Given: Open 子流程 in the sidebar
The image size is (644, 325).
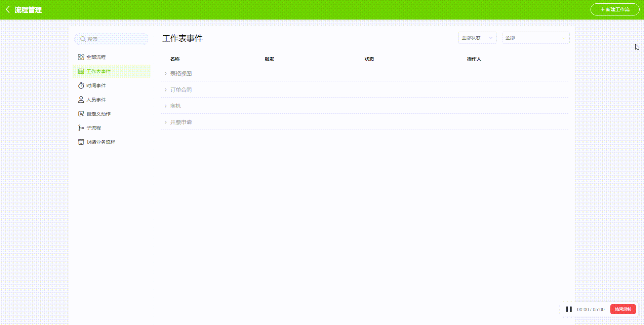Looking at the screenshot, I should 111,128.
